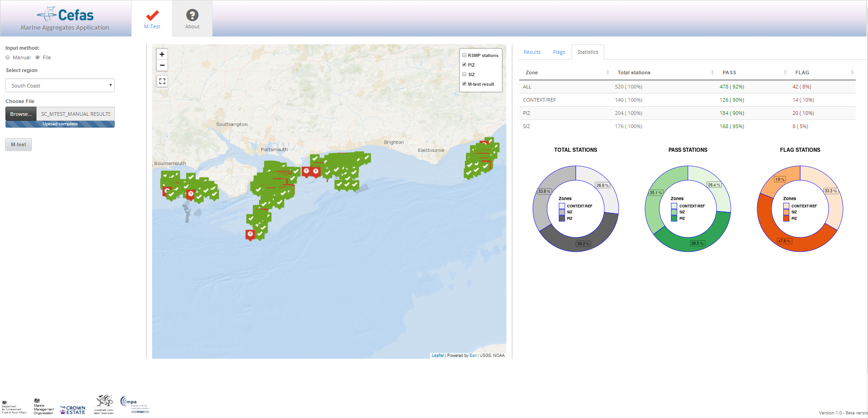Screen dimensions: 868x418
Task: Click the red M-Test checkmark icon
Action: (152, 15)
